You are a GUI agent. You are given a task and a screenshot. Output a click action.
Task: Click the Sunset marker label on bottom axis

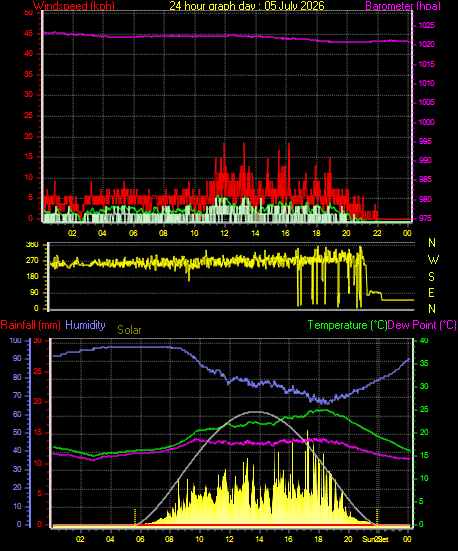click(375, 539)
